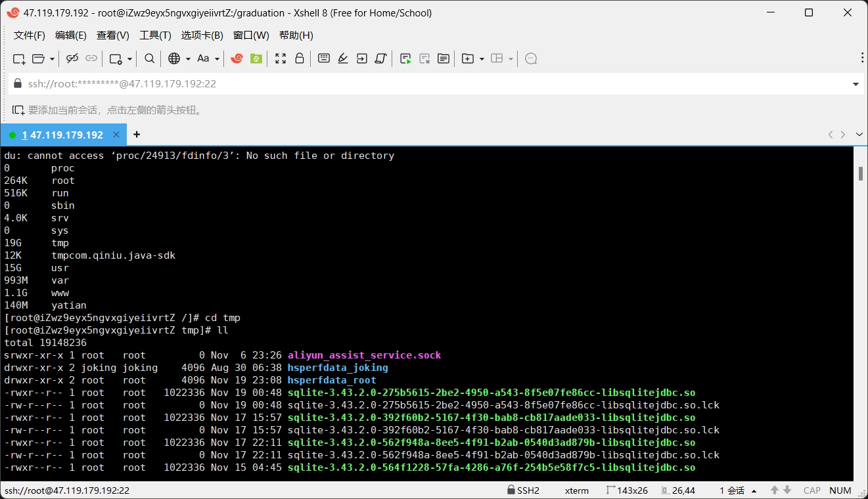Expand the font Aa dropdown arrow
This screenshot has height=499, width=868.
pyautogui.click(x=217, y=59)
